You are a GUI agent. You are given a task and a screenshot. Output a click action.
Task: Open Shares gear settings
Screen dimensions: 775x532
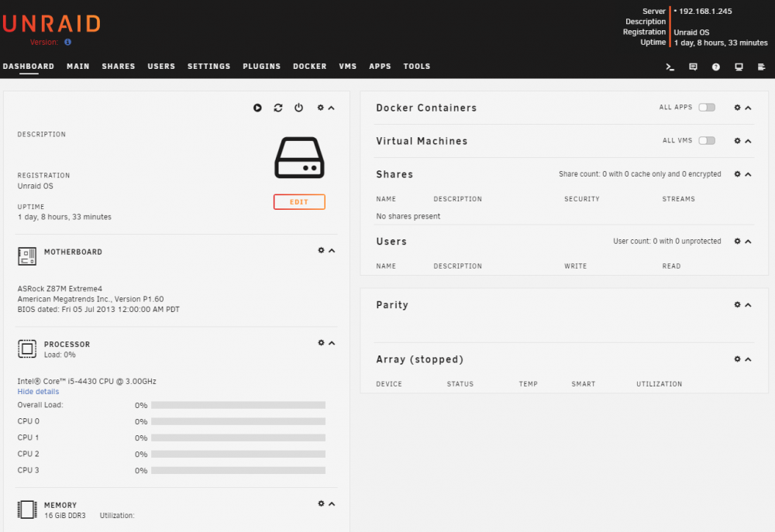click(737, 174)
